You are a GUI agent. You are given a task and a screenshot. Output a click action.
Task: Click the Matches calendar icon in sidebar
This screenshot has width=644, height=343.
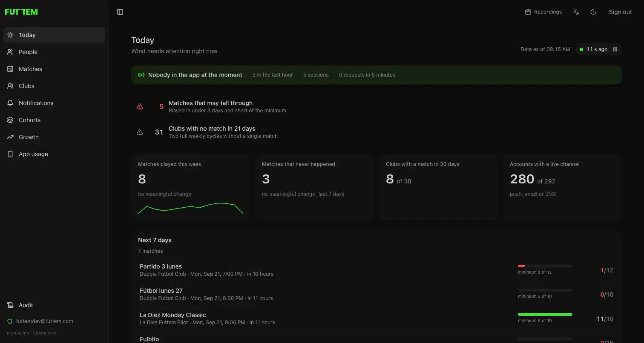(10, 69)
